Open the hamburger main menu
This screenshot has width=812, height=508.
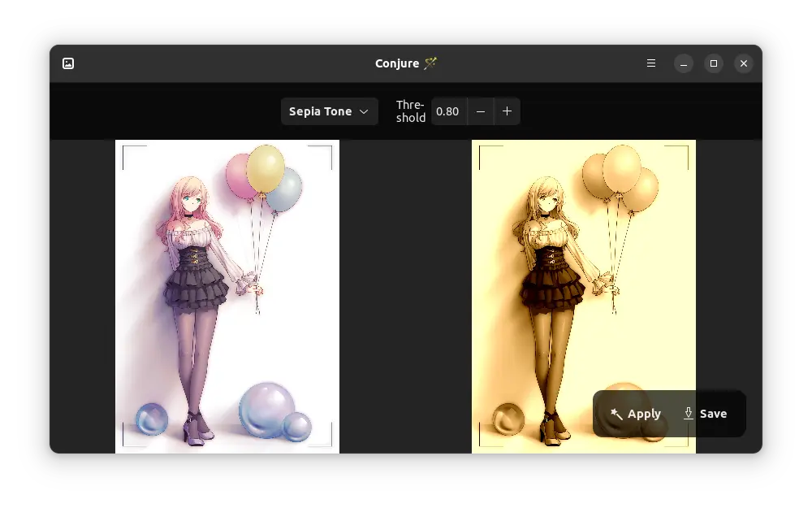click(651, 63)
